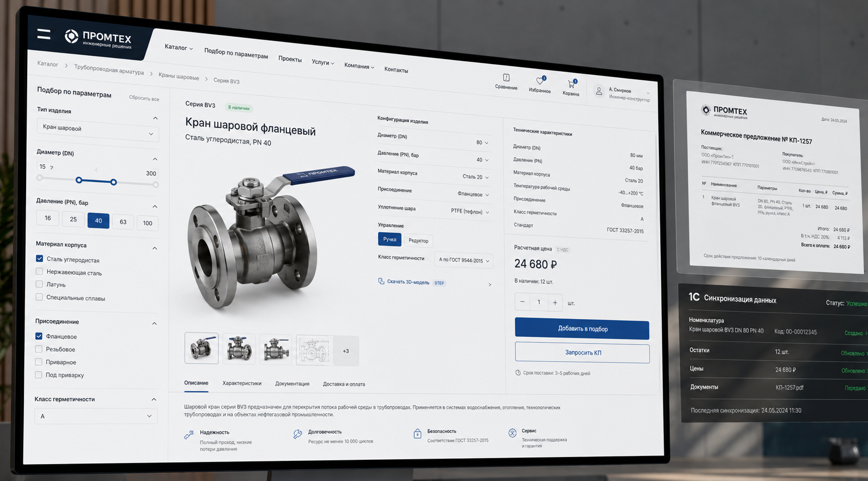868x481 pixels.
Task: Switch to the Документация tab
Action: pos(292,383)
